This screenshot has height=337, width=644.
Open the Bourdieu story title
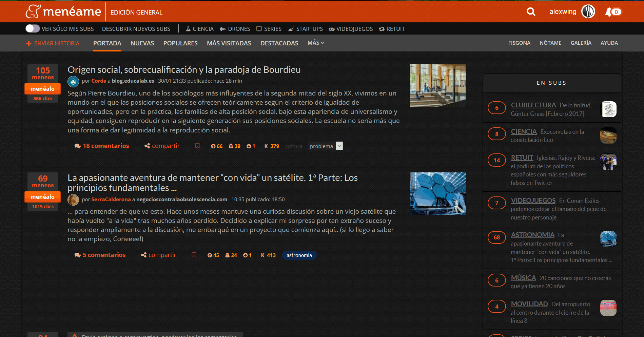point(184,70)
